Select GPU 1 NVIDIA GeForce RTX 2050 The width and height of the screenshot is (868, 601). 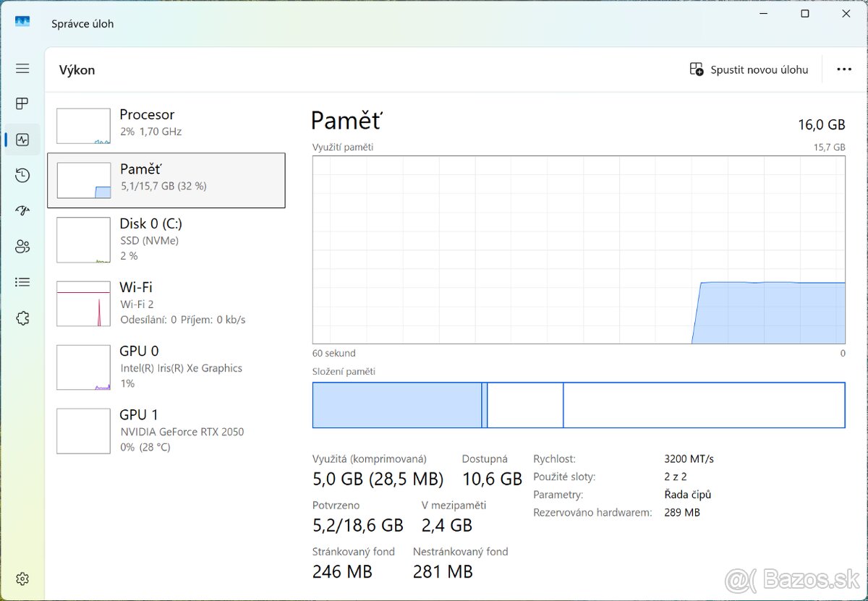(168, 430)
